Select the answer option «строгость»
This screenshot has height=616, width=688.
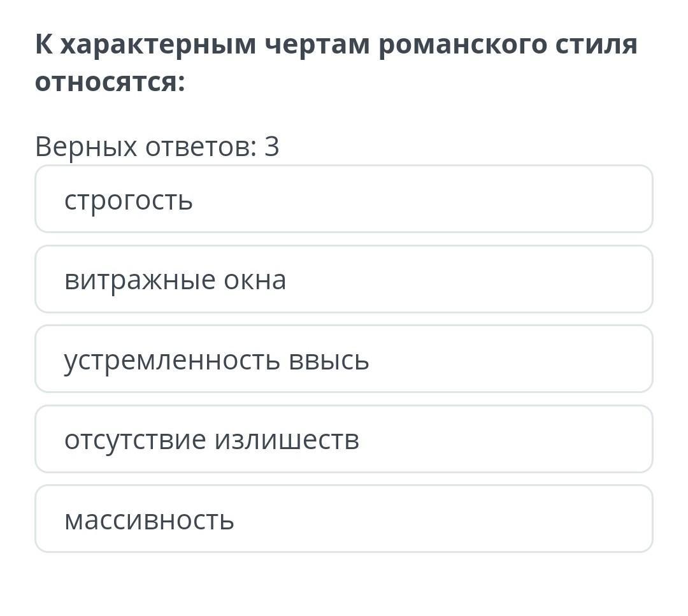(x=344, y=199)
